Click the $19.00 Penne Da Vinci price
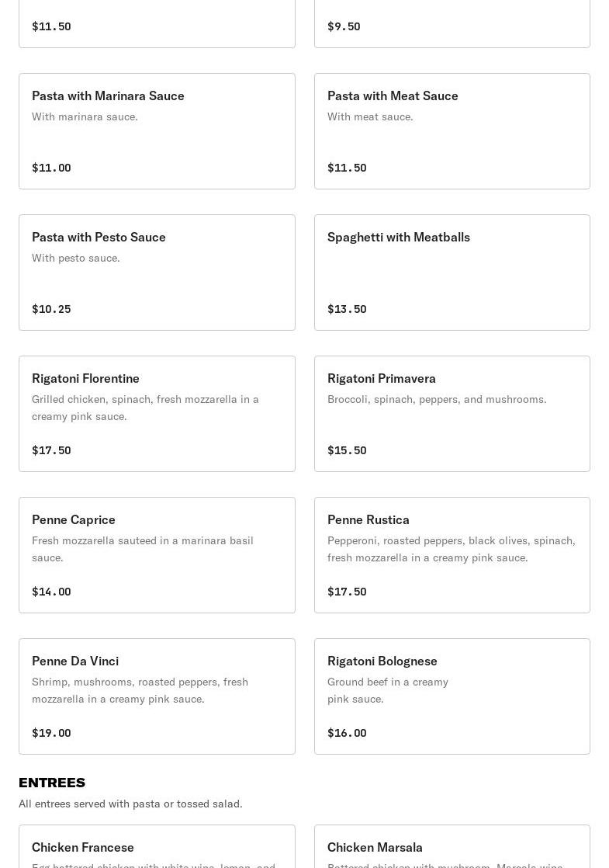The image size is (609, 868). pyautogui.click(x=51, y=732)
